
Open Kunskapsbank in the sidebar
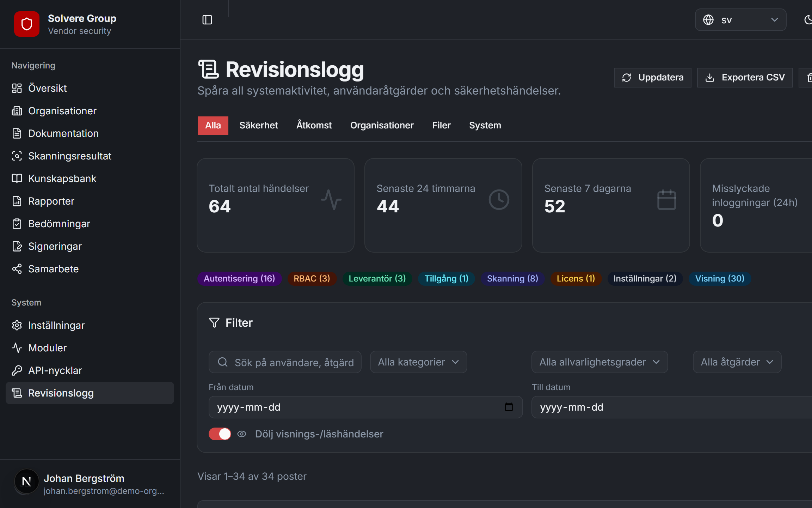[90, 179]
